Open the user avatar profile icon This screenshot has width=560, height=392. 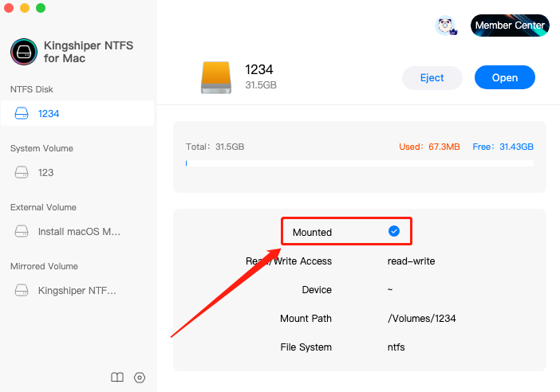[x=445, y=25]
